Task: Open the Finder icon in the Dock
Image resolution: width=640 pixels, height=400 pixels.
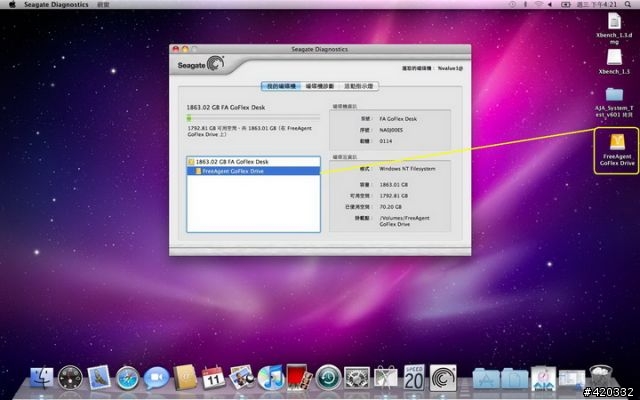Action: (41, 377)
